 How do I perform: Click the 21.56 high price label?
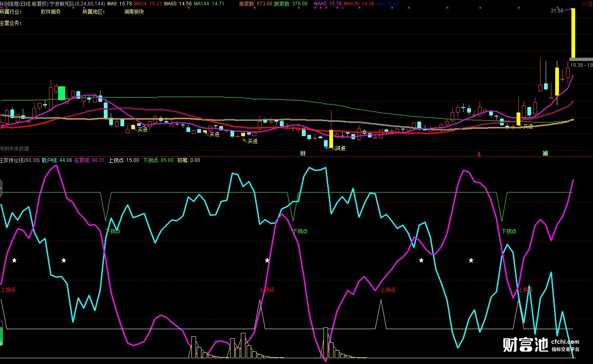point(557,11)
